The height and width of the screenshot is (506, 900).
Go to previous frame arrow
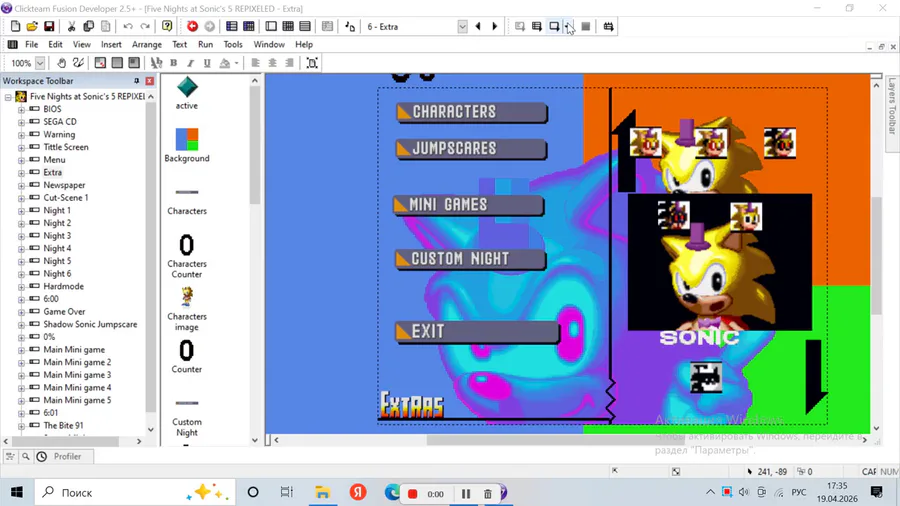478,26
